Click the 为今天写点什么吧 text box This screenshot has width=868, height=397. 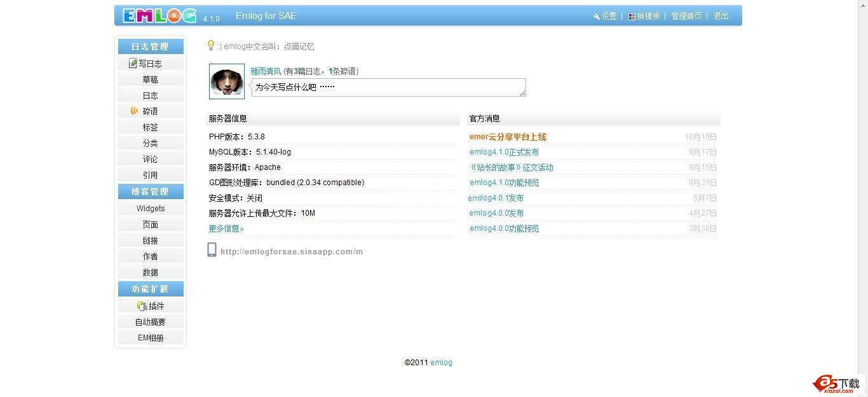tap(388, 87)
